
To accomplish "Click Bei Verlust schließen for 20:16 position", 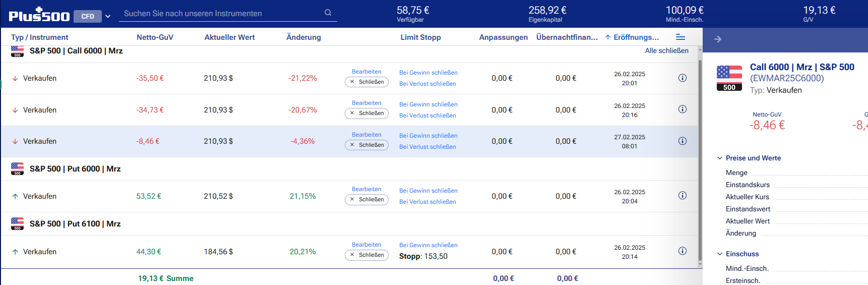I will 427,116.
